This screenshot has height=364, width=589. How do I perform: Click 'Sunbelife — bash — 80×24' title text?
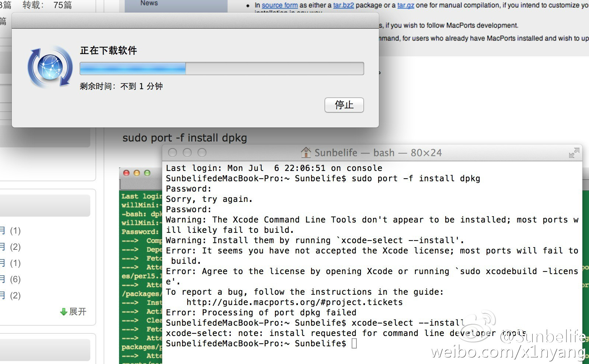pos(378,153)
